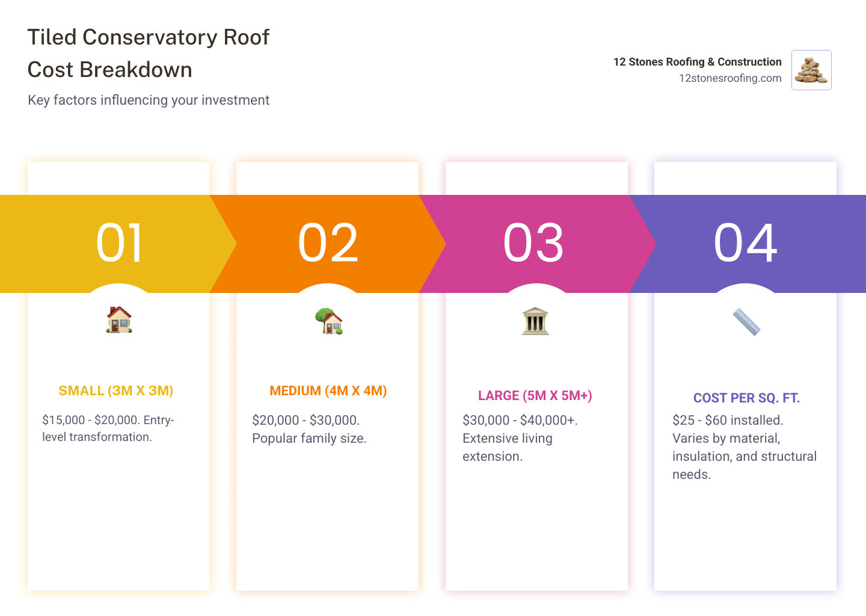Image resolution: width=866 pixels, height=616 pixels.
Task: Click the Tiled Conservatory Roof Cost Breakdown title
Action: point(149,54)
